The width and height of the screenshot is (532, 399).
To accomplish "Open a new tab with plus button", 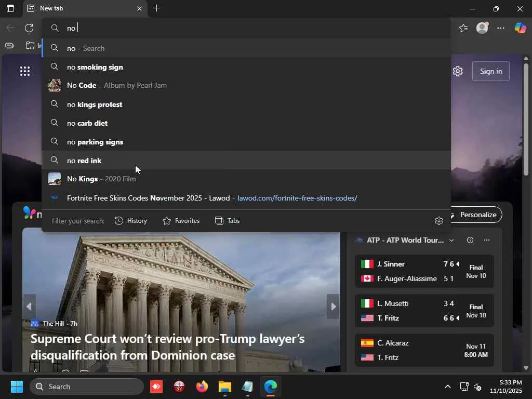I will pos(156,8).
